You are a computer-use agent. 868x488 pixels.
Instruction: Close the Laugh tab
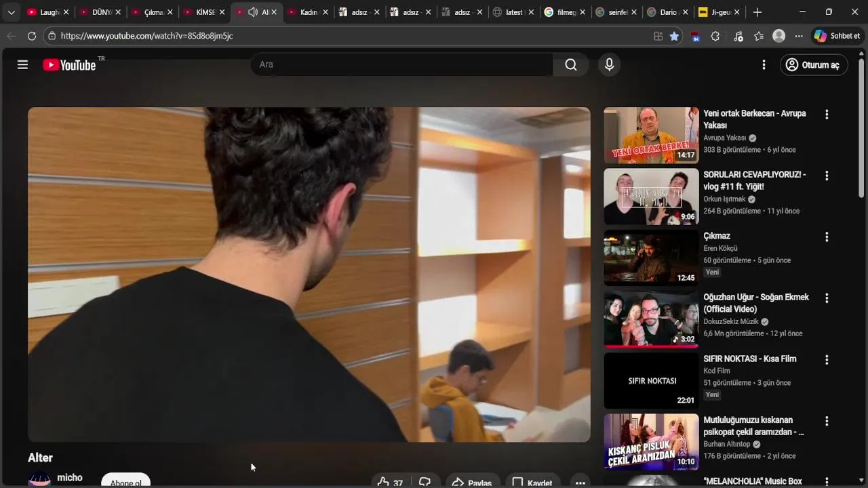66,12
